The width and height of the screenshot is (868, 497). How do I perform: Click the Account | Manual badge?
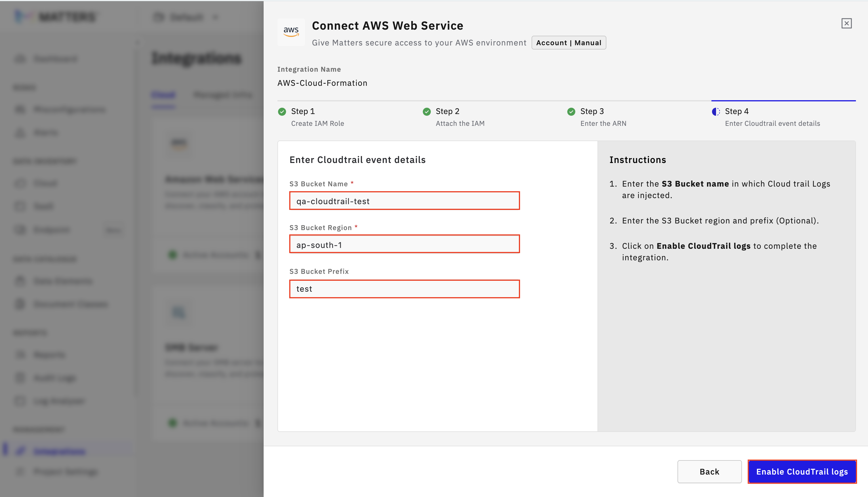569,43
